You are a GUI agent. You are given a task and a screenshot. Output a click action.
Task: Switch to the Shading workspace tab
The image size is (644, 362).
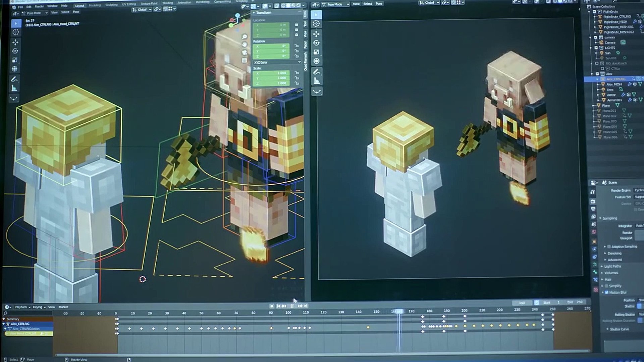pos(168,3)
